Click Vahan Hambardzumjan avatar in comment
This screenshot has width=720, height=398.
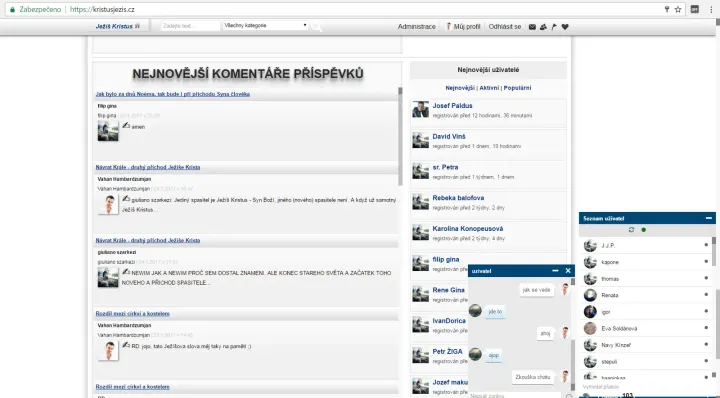click(108, 204)
